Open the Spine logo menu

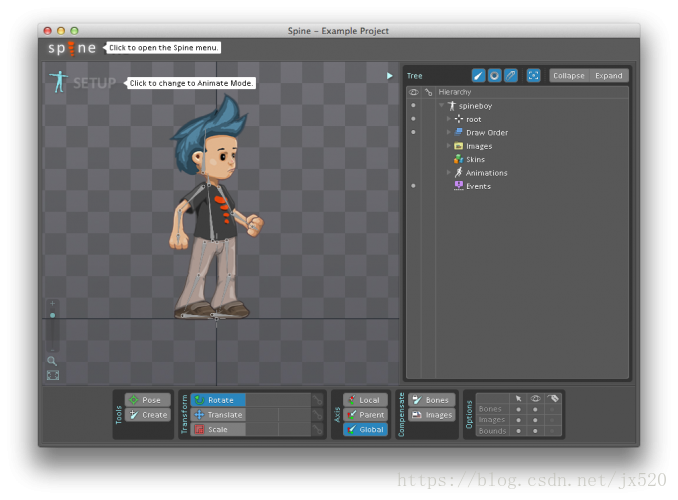tap(72, 48)
